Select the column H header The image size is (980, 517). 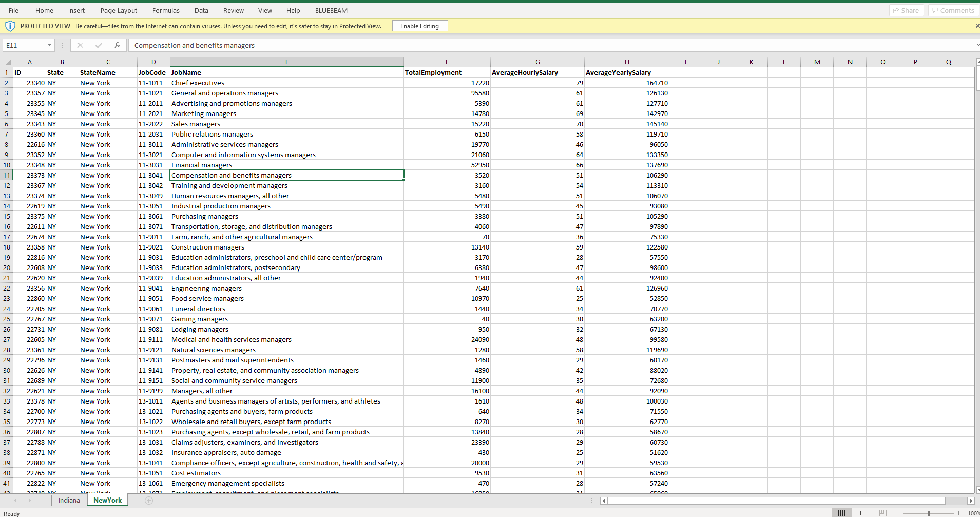point(627,62)
